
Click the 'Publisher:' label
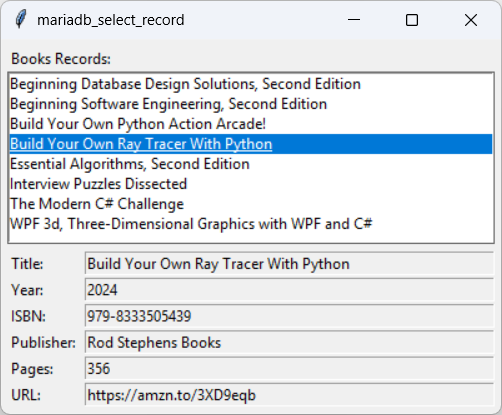point(43,343)
